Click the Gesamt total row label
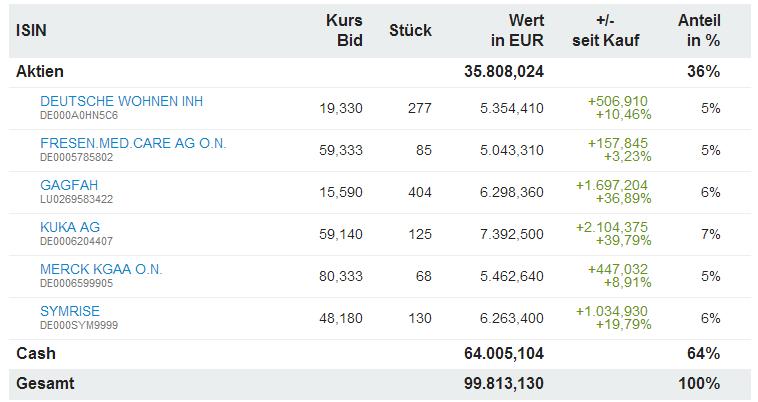The image size is (758, 402). [45, 383]
